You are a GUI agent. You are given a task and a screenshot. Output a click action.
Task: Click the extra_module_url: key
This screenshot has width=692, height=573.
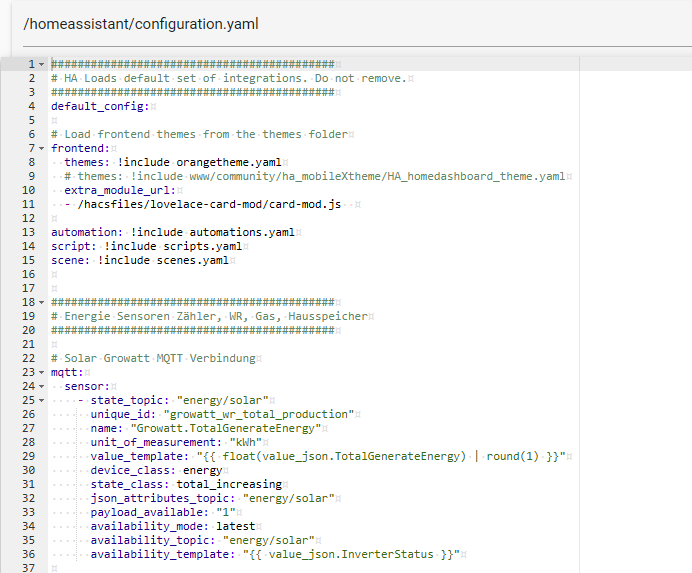click(120, 190)
